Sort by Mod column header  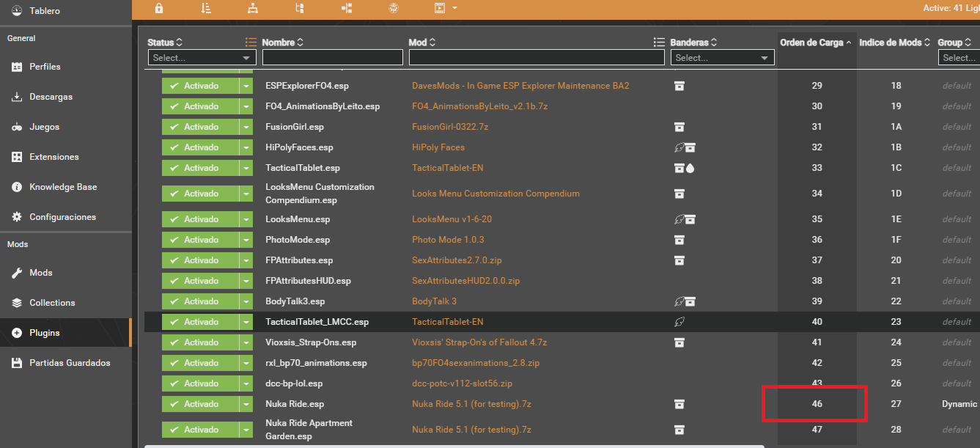point(421,43)
